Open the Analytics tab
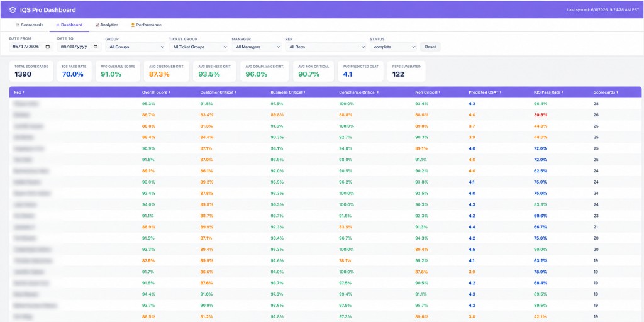The width and height of the screenshot is (644, 322). 106,25
